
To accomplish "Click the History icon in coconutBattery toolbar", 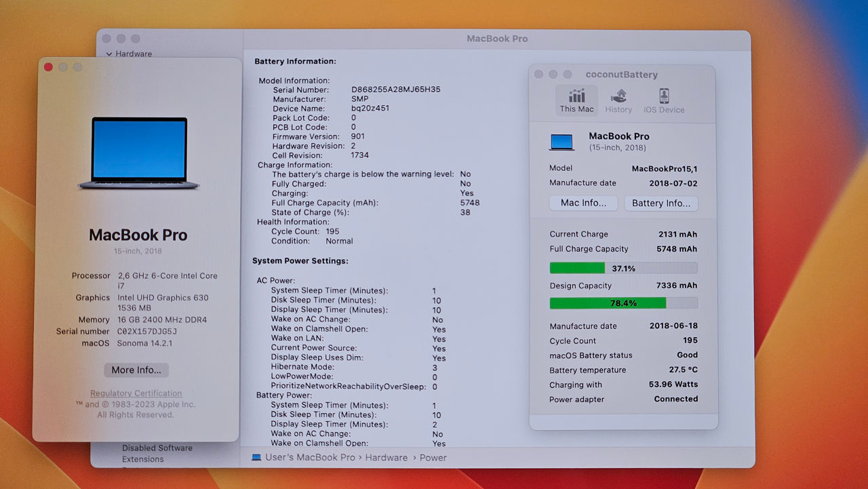I will coord(618,96).
